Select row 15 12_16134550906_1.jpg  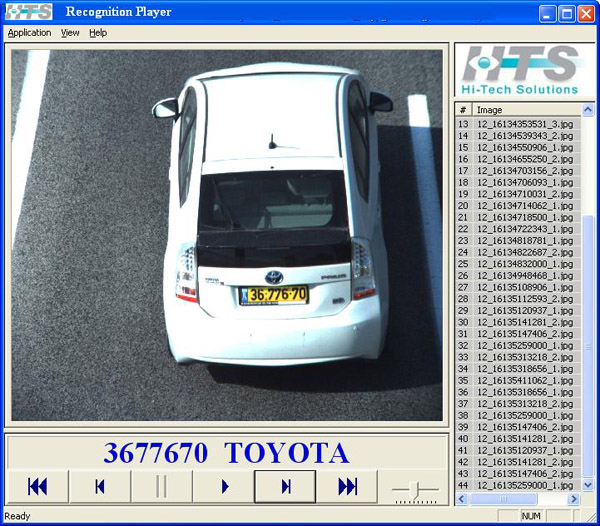(x=518, y=147)
